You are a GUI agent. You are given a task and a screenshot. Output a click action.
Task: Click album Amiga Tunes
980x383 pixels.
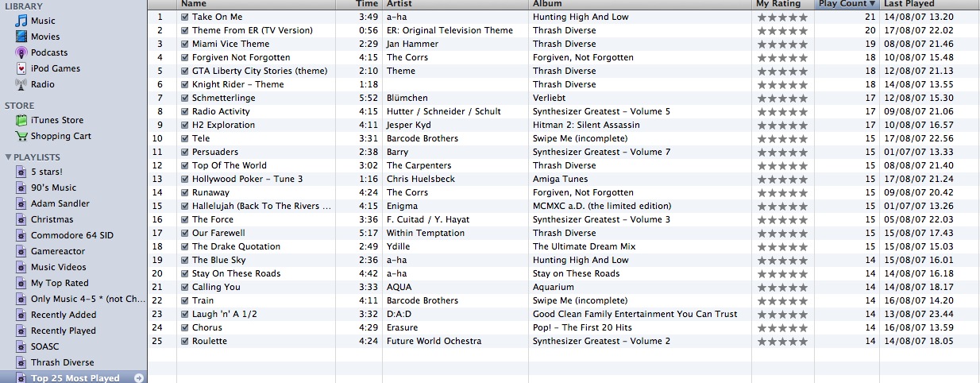561,179
